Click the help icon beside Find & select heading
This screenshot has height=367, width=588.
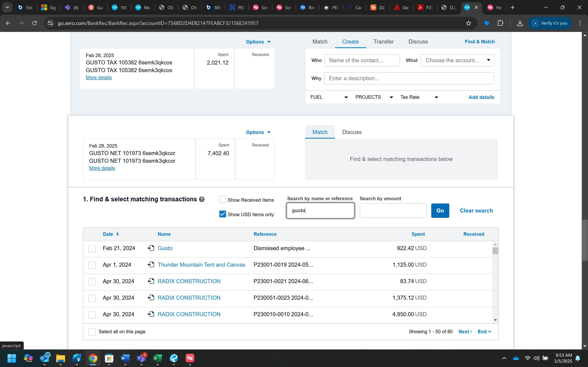point(201,199)
